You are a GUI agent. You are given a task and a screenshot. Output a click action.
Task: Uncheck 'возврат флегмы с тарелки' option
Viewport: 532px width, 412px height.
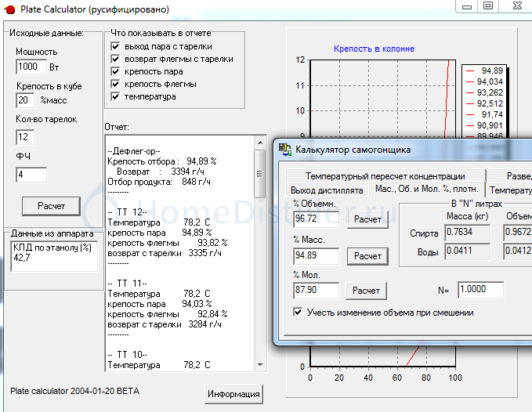coord(116,60)
